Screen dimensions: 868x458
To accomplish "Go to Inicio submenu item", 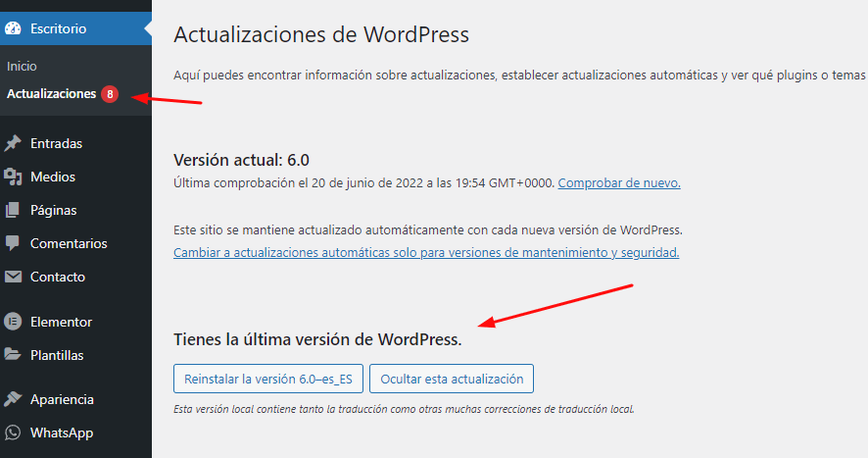I will pyautogui.click(x=23, y=66).
